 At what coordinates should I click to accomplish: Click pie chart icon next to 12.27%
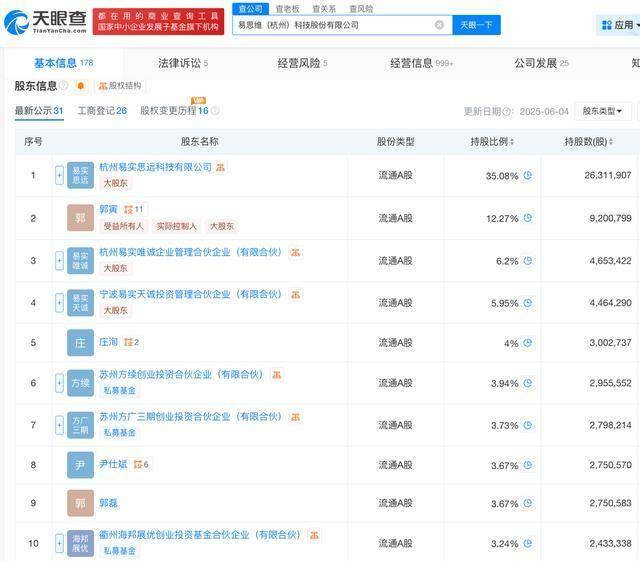[x=528, y=218]
